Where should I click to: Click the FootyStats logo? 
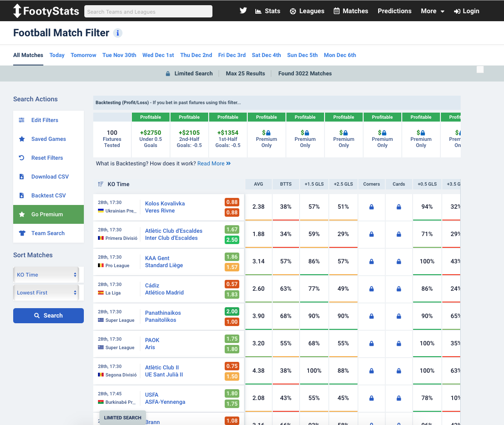click(x=46, y=11)
